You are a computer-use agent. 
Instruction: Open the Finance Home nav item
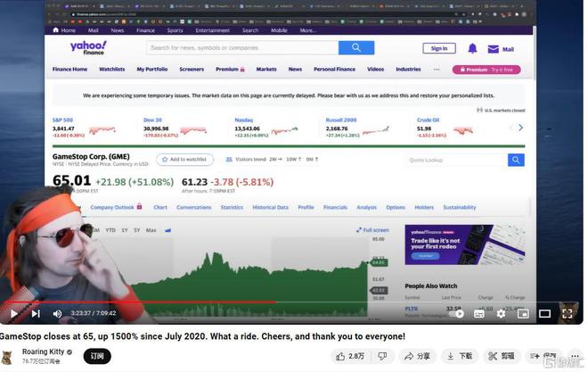pos(69,70)
